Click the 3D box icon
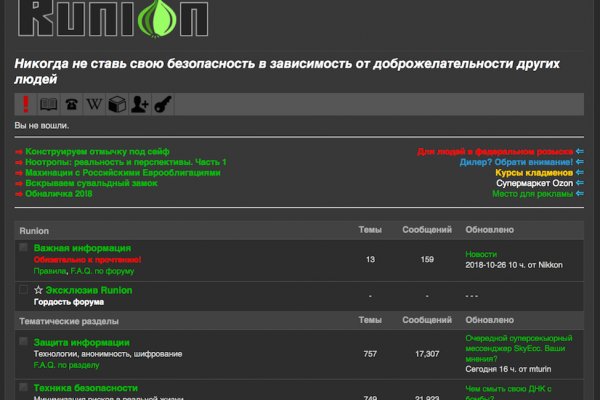Screen dimensions: 600x400 (117, 104)
